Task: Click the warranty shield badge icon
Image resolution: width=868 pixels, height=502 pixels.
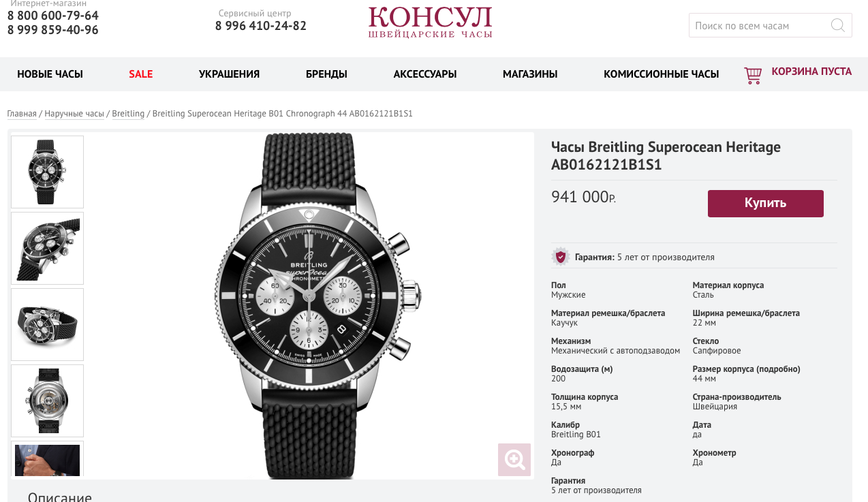Action: click(x=561, y=257)
